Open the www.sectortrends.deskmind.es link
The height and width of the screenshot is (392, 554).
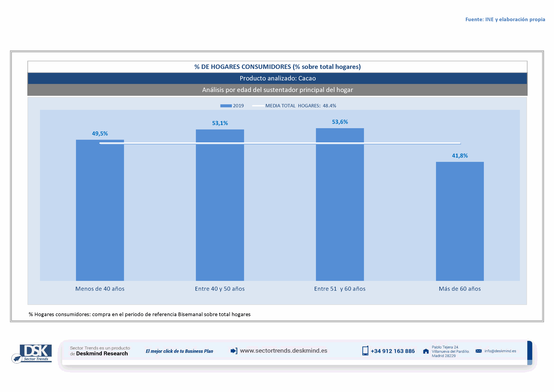284,351
